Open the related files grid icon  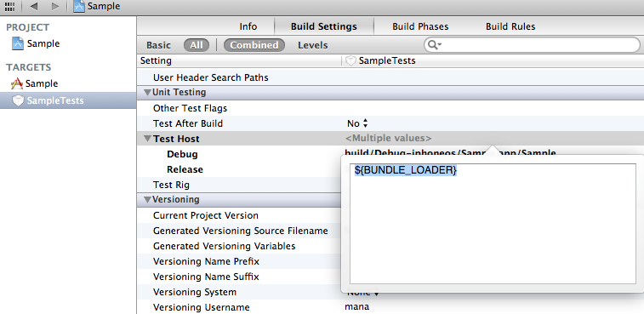[x=9, y=6]
